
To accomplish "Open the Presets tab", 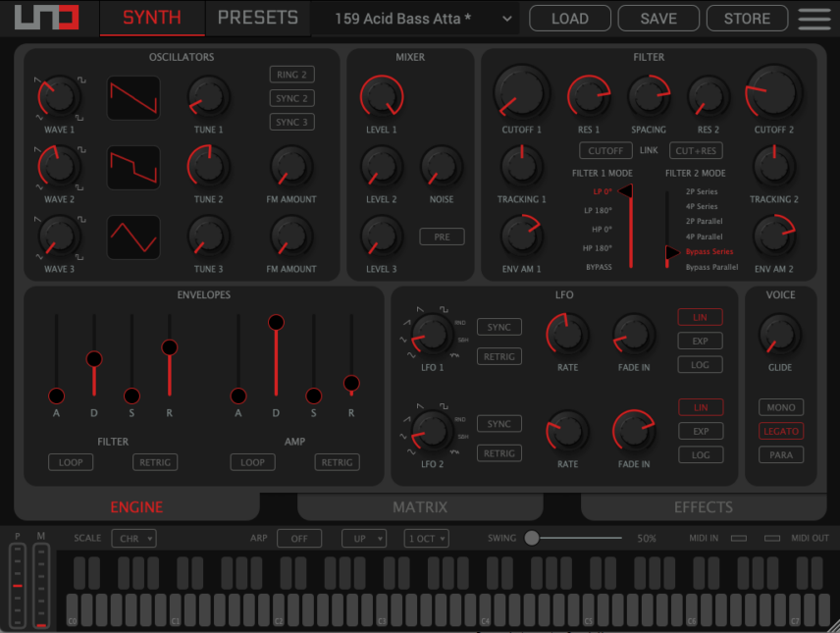I will coord(257,18).
